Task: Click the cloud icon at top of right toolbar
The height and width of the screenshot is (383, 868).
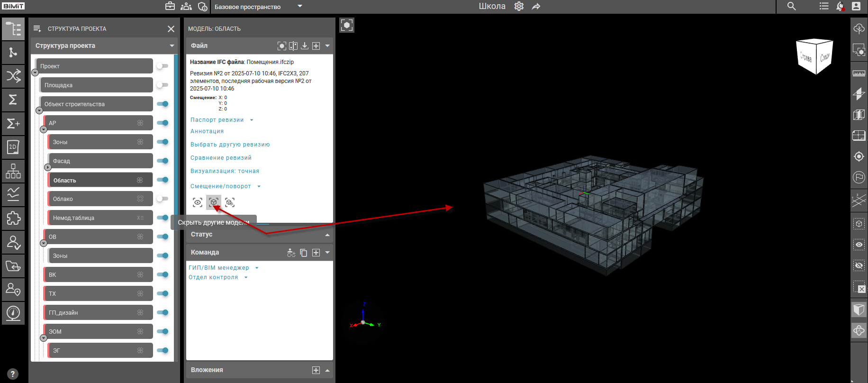Action: (x=859, y=29)
